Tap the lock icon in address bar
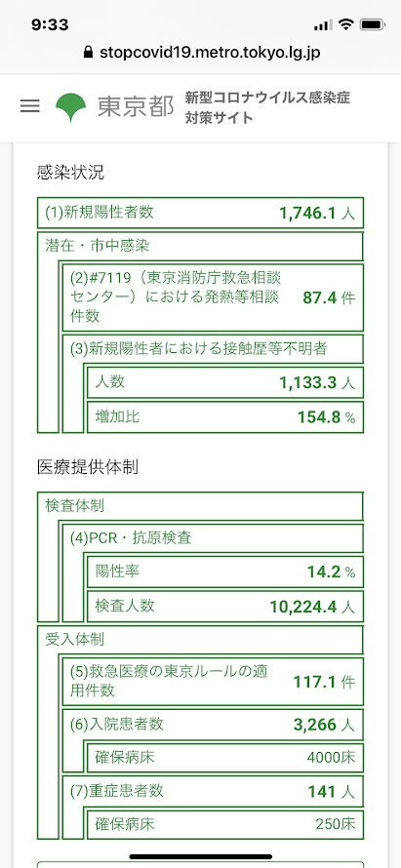Image resolution: width=401 pixels, height=868 pixels. (x=87, y=53)
